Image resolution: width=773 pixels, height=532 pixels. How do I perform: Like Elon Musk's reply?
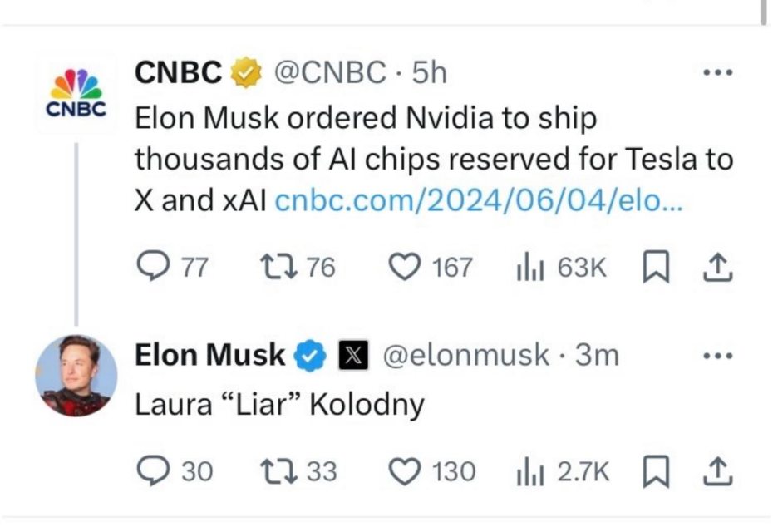[405, 472]
